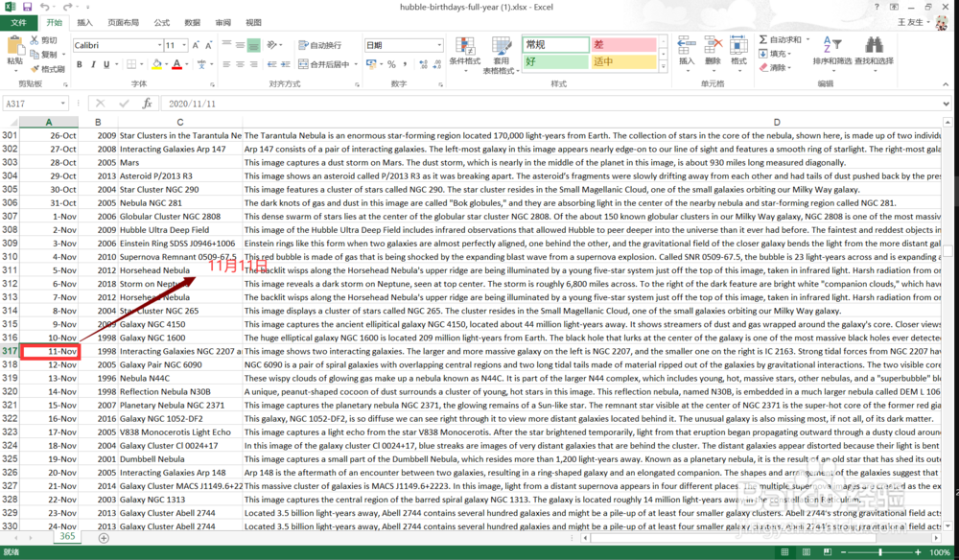Open the font color dropdown arrow
This screenshot has height=560, width=959.
(x=187, y=64)
